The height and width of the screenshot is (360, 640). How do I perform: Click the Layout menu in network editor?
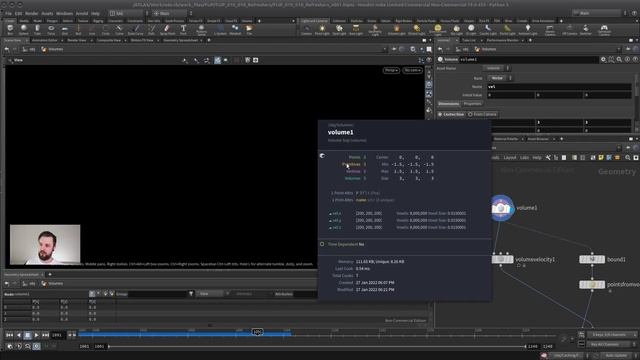point(510,158)
